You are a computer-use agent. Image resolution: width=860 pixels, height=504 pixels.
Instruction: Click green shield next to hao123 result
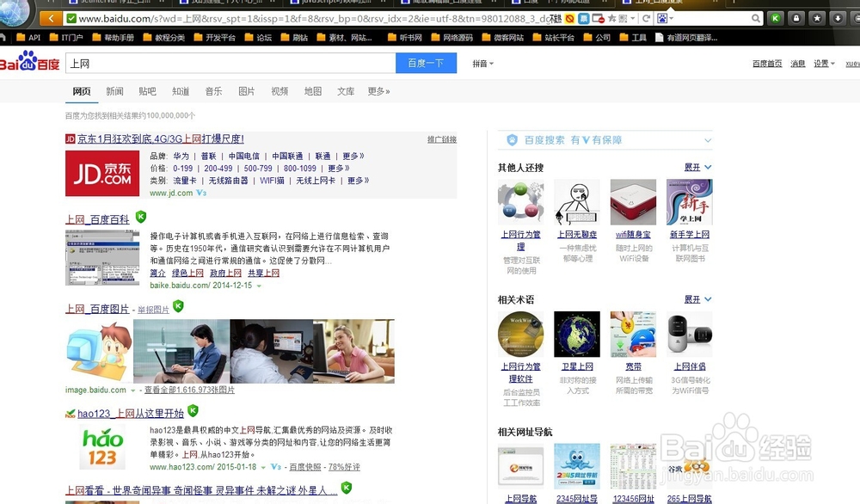click(193, 410)
